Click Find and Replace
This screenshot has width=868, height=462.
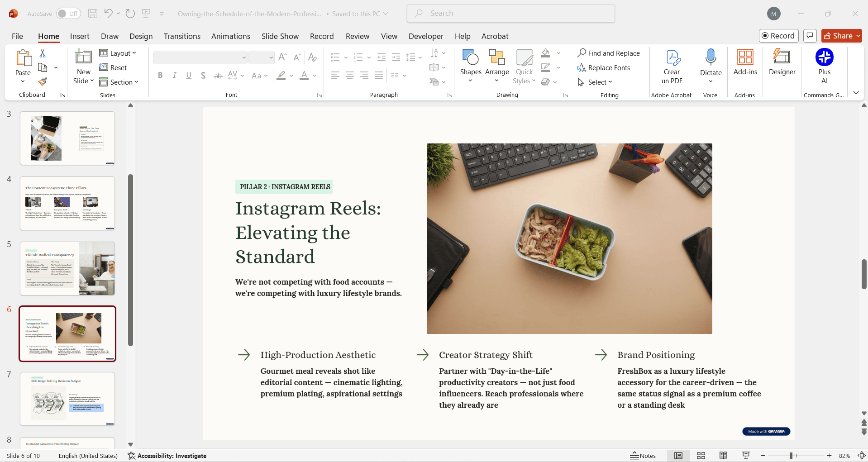click(x=609, y=53)
